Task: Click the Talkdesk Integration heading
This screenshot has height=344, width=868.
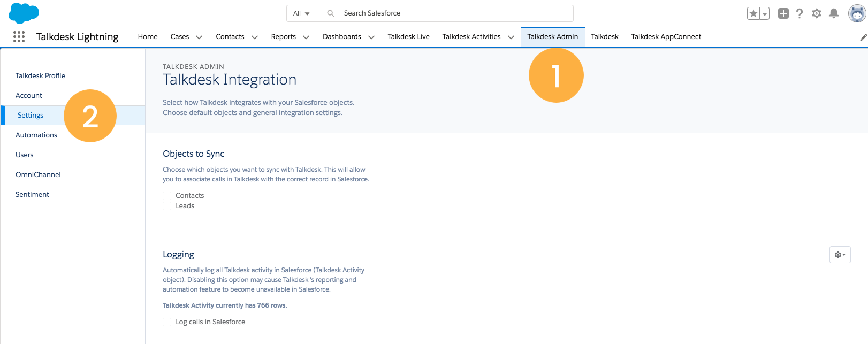Action: 230,79
